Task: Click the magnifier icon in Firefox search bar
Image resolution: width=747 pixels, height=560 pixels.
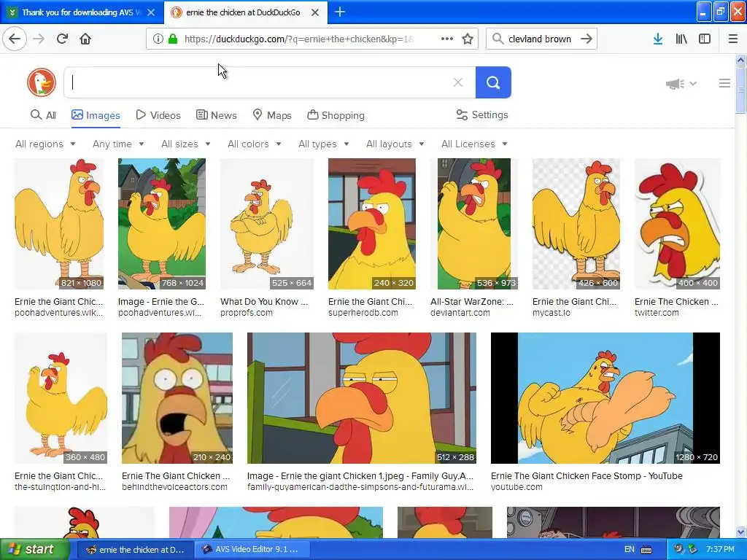Action: (498, 39)
